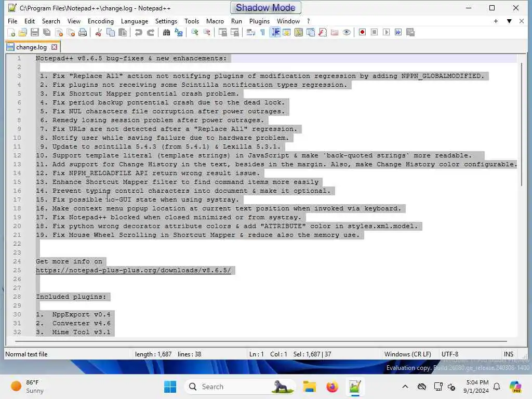Screen dimensions: 532x399
Task: Open the tab list dropdown triangle
Action: 509,21
